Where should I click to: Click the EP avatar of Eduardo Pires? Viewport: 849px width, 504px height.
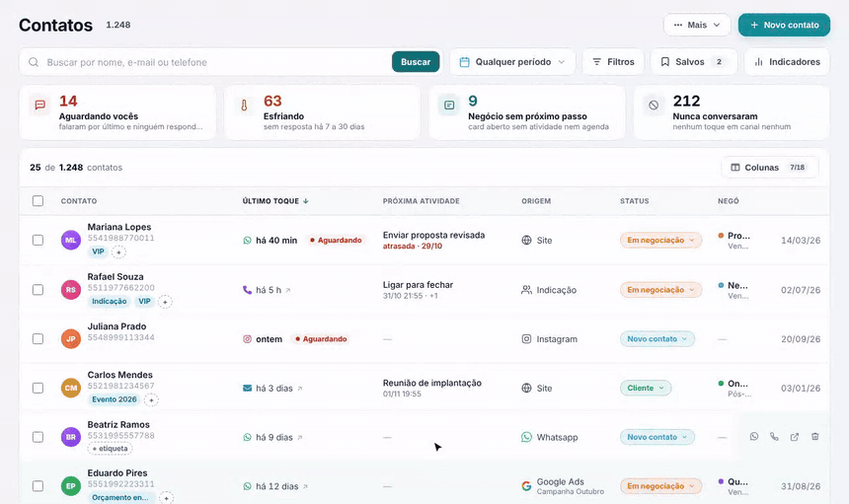pyautogui.click(x=71, y=486)
